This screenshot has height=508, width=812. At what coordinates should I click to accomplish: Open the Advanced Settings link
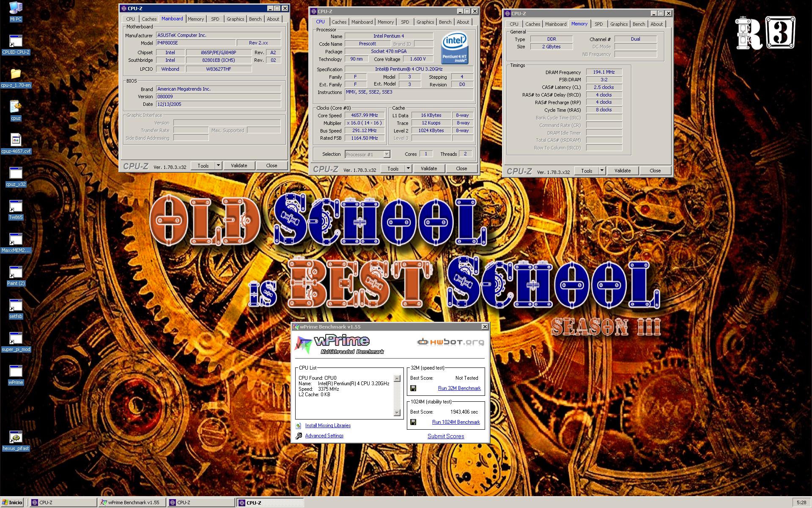[324, 436]
